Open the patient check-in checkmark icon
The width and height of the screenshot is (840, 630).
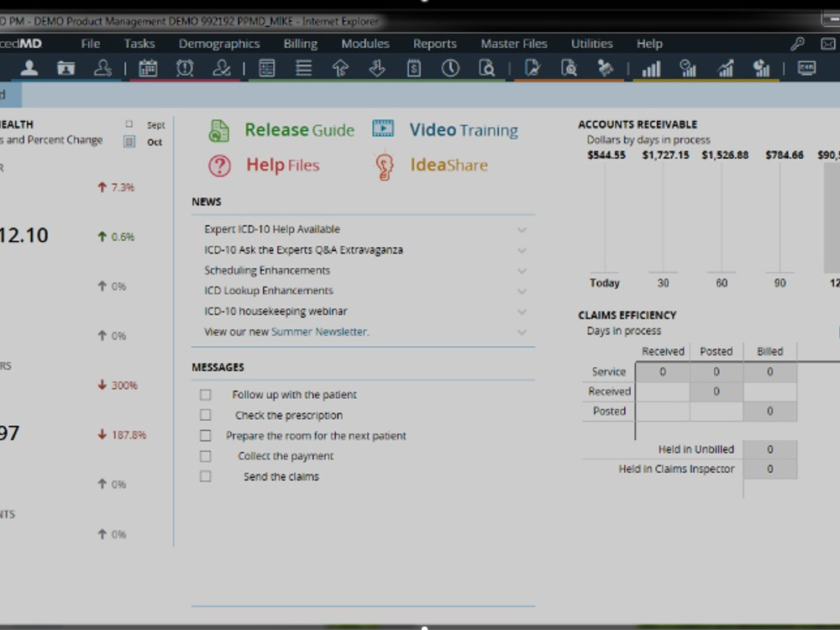[221, 68]
